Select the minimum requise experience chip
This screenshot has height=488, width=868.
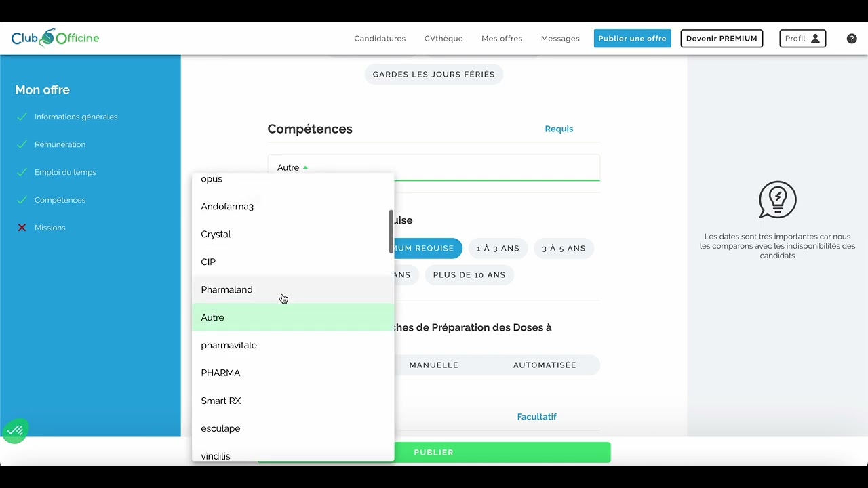(428, 249)
